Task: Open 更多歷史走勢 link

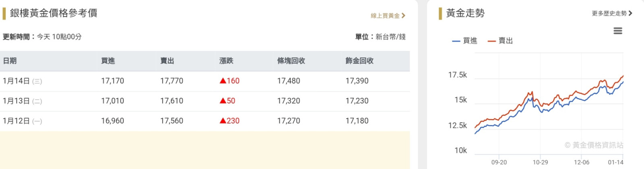Action: pos(609,13)
